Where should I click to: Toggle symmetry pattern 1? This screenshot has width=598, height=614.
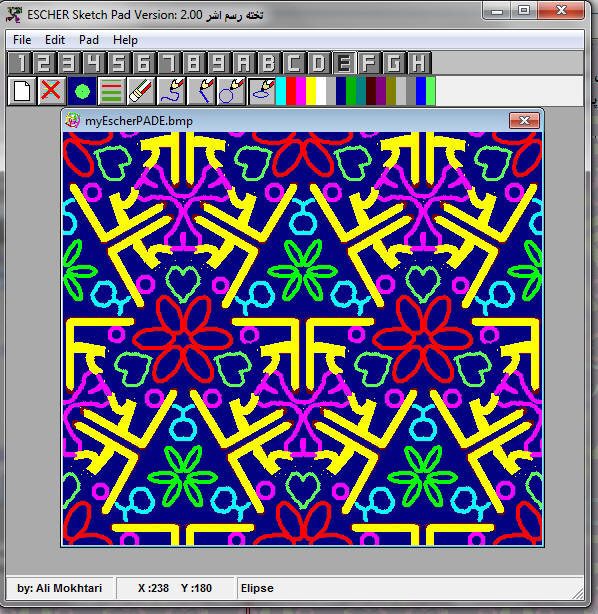(x=20, y=63)
